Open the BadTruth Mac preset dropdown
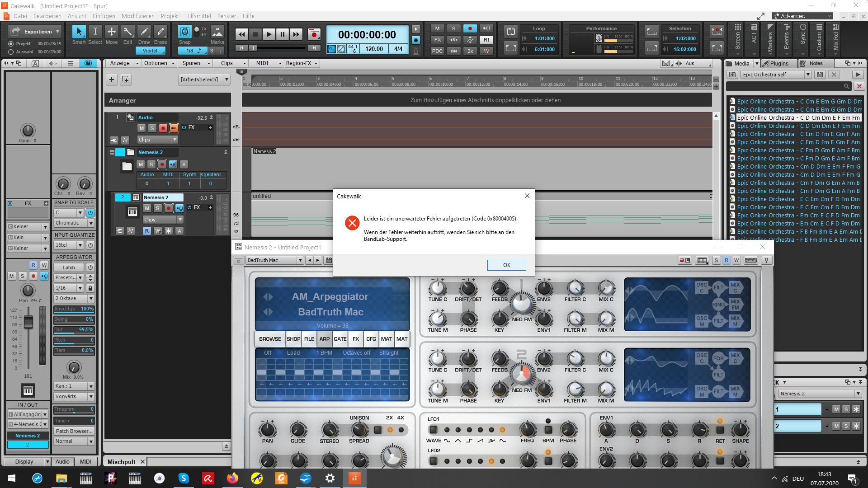The image size is (868, 488). tap(300, 260)
